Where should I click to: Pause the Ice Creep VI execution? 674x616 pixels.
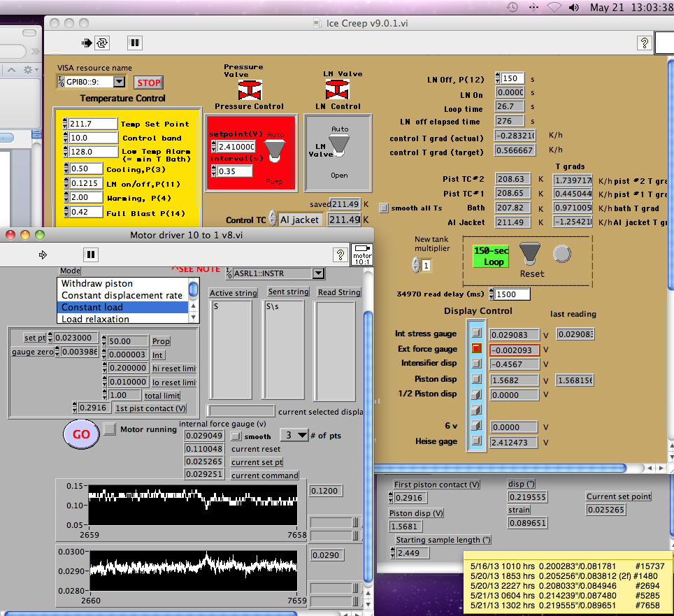coord(135,43)
